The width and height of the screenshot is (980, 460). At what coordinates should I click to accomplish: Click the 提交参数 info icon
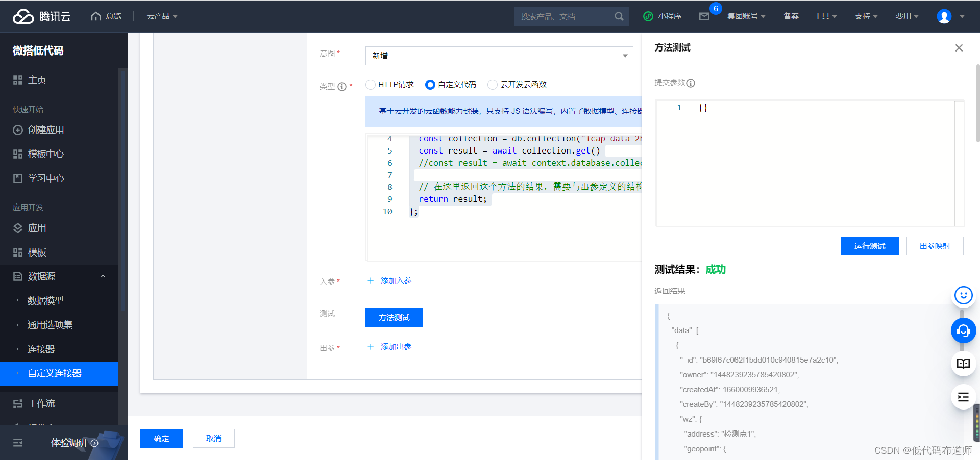691,83
